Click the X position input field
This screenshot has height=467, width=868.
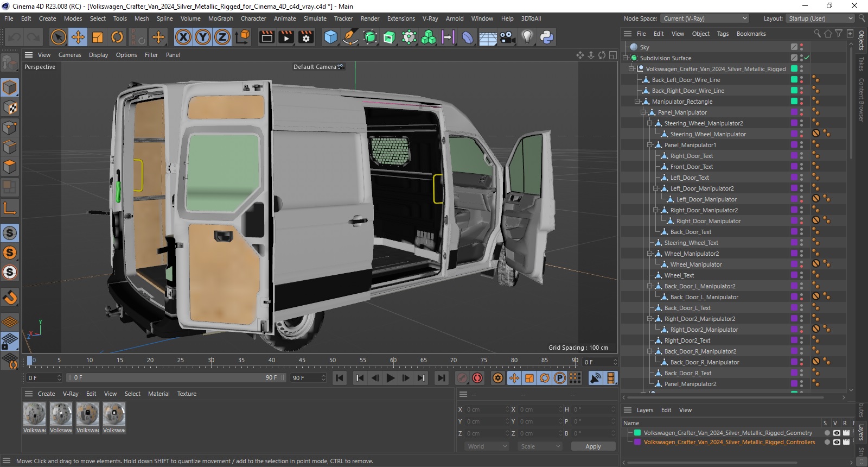[x=486, y=409]
